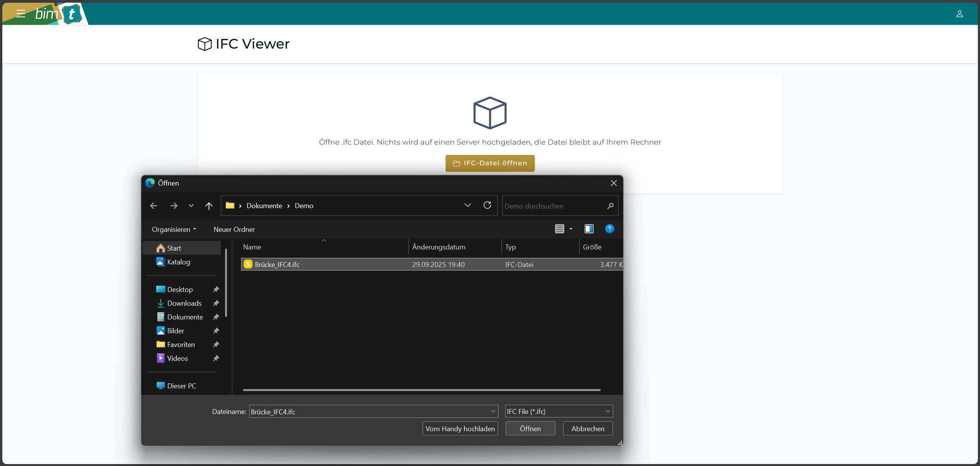Open Downloads in the sidebar
980x466 pixels.
click(x=184, y=303)
